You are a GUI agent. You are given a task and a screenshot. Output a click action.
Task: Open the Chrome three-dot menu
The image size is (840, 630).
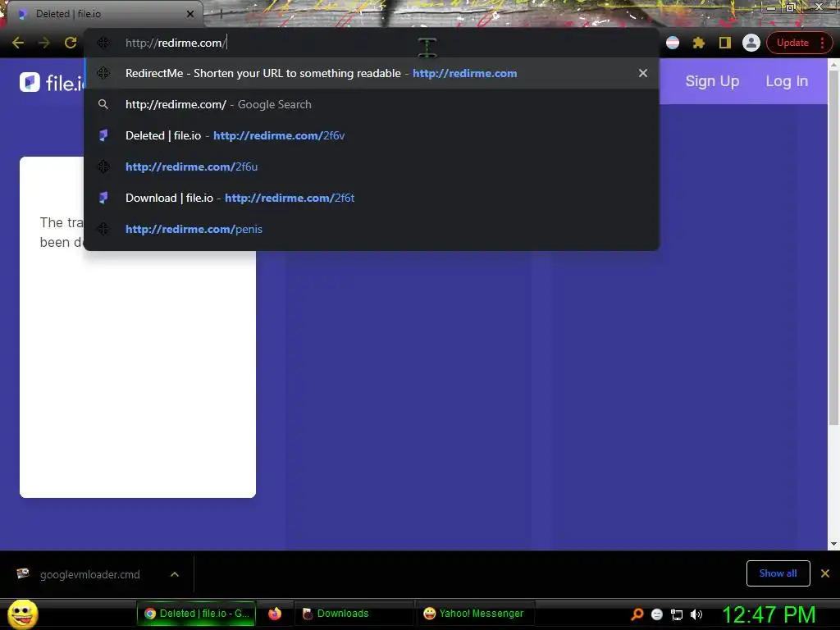(822, 43)
